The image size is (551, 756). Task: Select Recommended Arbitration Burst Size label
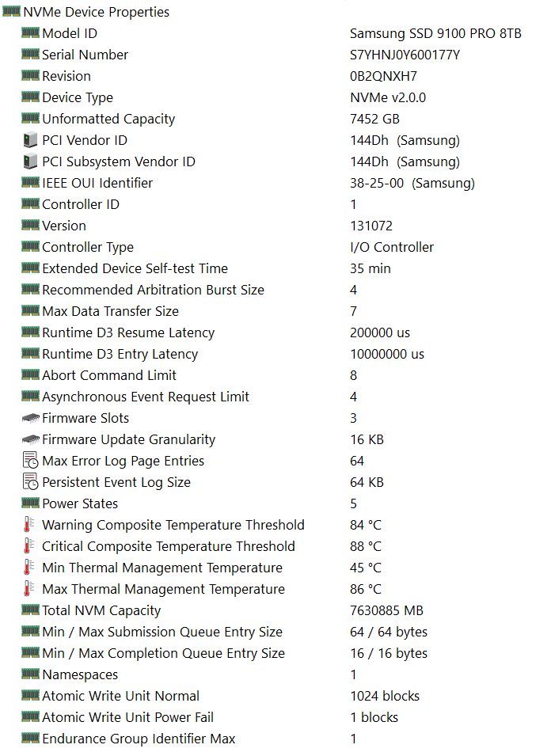tap(154, 290)
